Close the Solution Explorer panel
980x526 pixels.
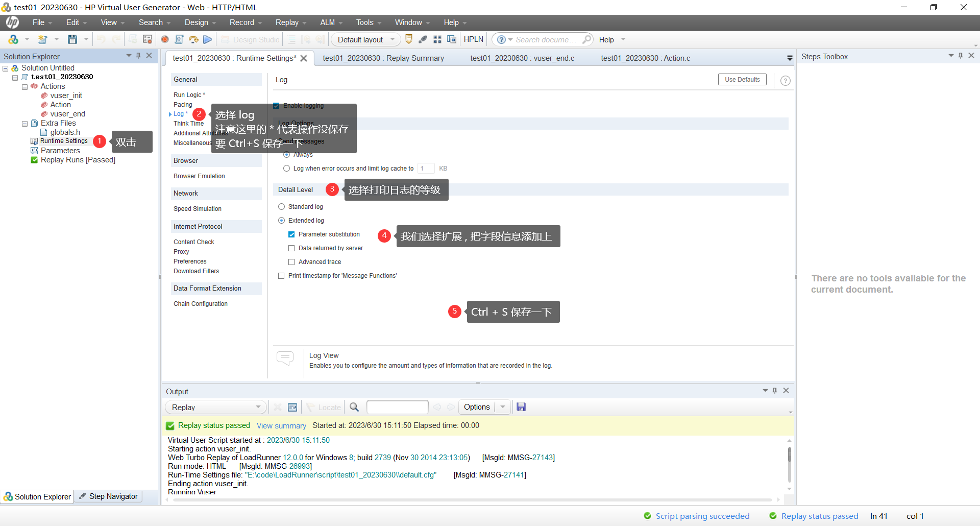149,56
